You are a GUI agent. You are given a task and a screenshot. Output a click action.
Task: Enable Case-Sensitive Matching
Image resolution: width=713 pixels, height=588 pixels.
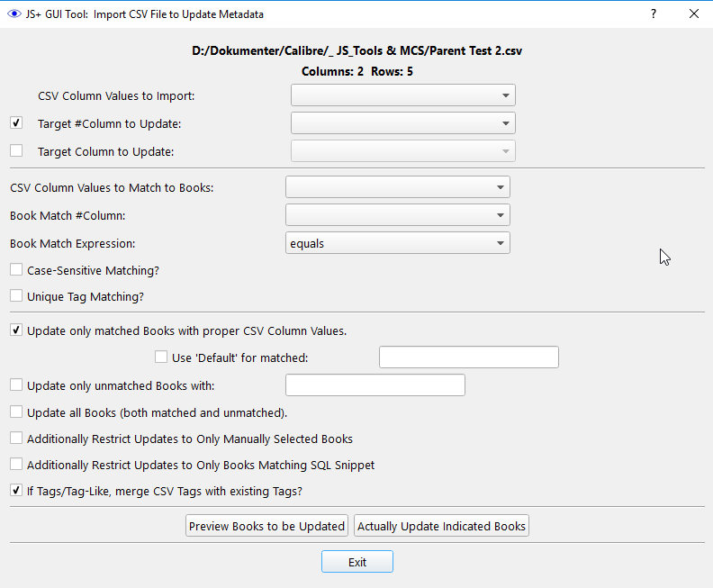pyautogui.click(x=16, y=269)
